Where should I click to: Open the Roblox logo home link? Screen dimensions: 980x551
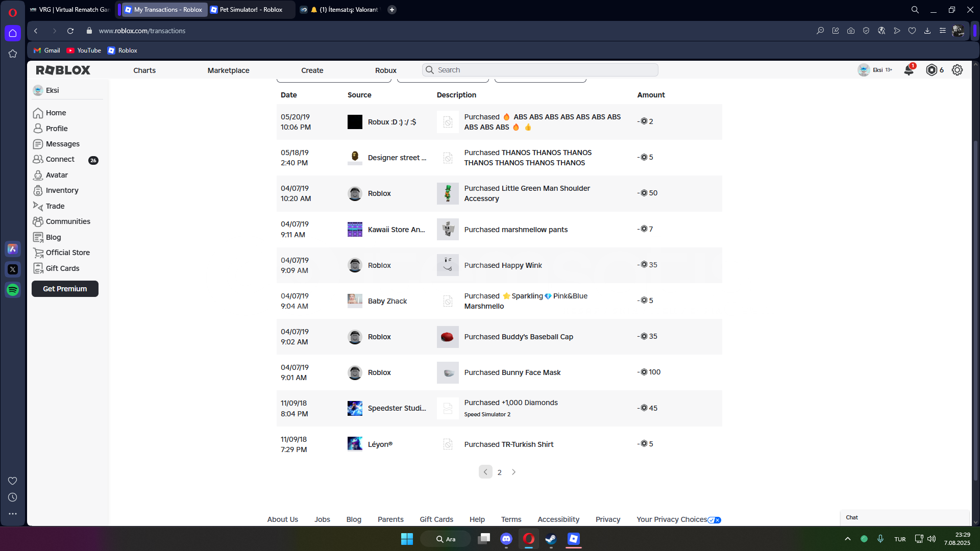[x=63, y=70]
